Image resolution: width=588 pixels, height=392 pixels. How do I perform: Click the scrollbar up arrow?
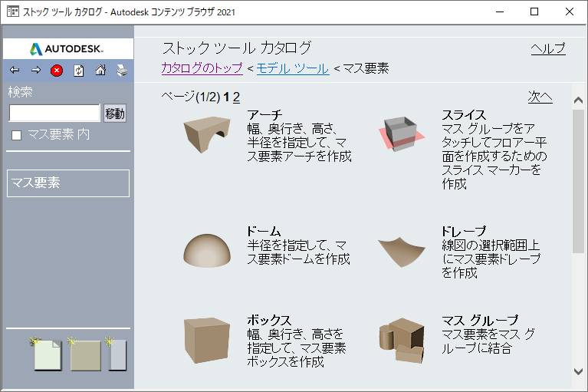(578, 100)
